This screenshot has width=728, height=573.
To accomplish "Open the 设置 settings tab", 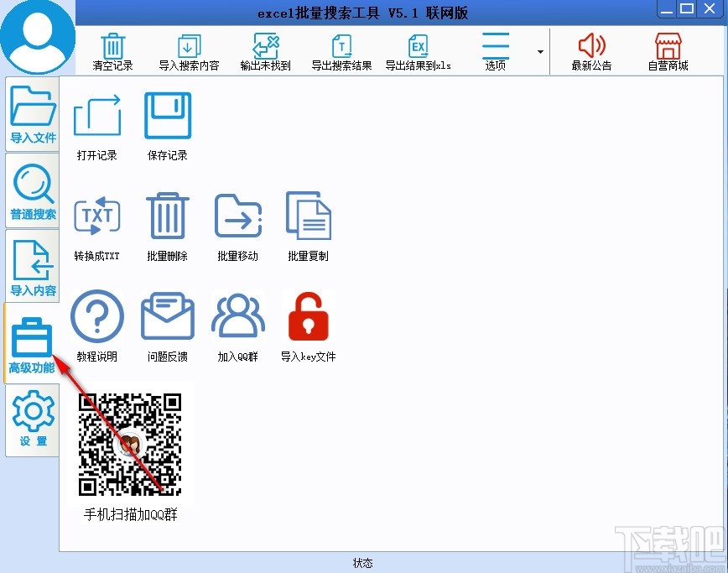I will point(33,420).
